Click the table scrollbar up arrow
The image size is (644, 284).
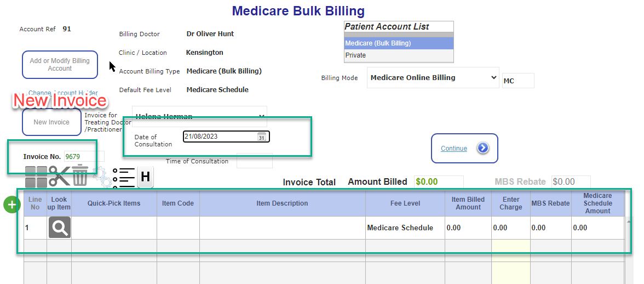pos(628,221)
